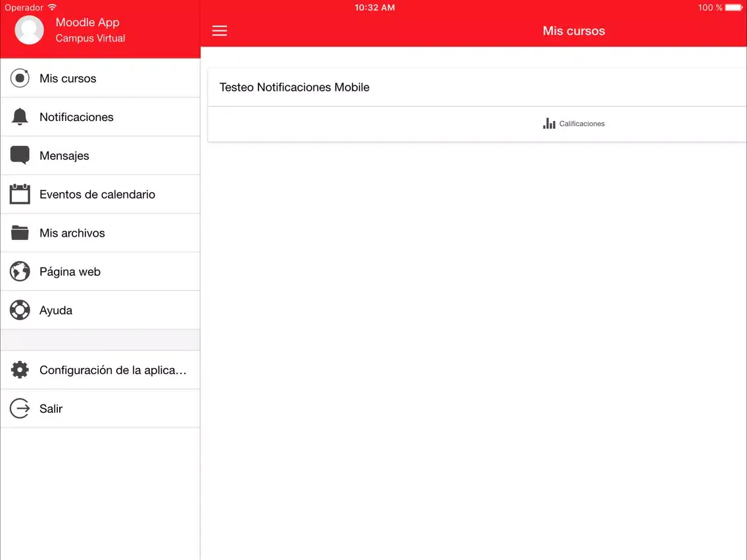
Task: Open the user profile avatar
Action: pos(30,30)
